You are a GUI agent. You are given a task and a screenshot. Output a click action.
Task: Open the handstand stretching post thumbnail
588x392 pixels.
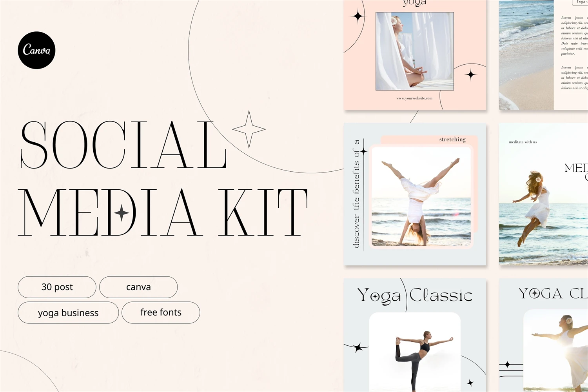click(415, 194)
